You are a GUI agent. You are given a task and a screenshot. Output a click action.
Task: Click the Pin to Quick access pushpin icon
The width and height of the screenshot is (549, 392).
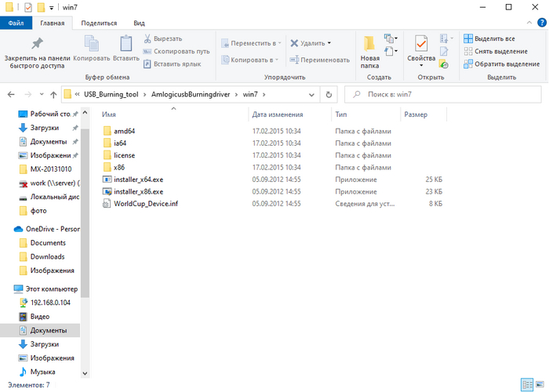click(37, 43)
